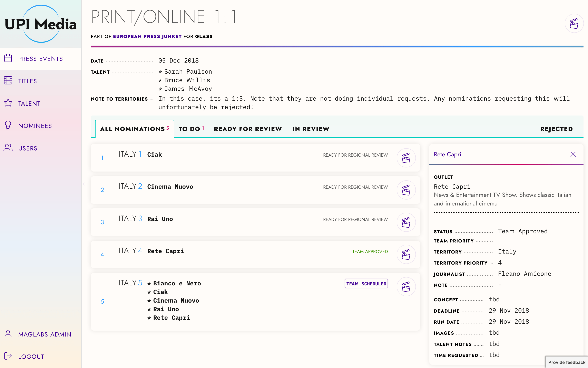Go to Press Events in sidebar
Screen dimensions: 588x368
point(41,59)
